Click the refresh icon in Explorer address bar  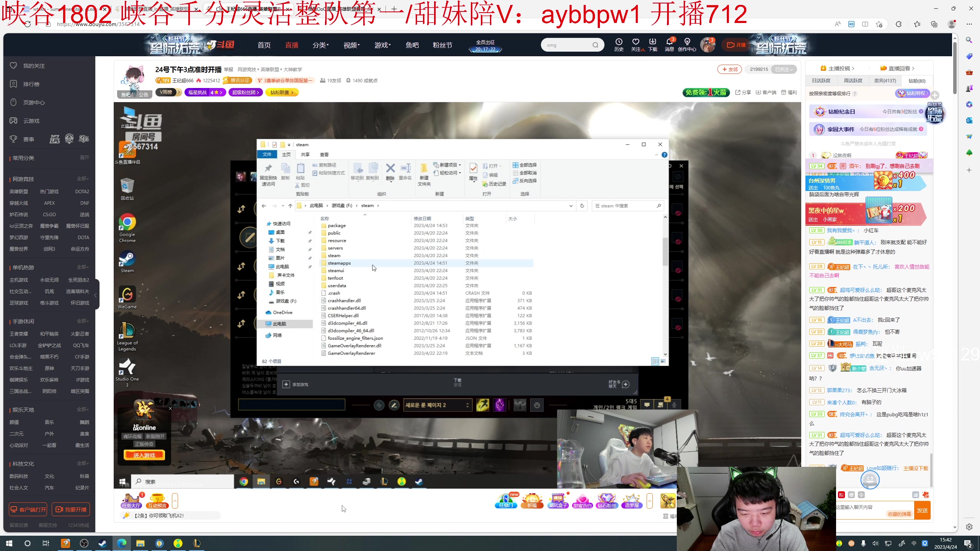(x=582, y=205)
